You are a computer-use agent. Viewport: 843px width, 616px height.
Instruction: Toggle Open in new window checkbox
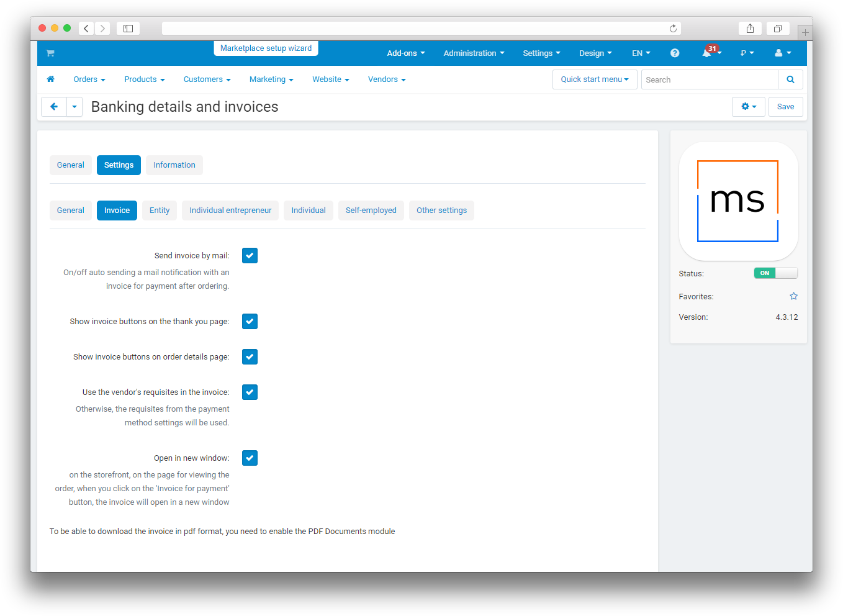(250, 458)
